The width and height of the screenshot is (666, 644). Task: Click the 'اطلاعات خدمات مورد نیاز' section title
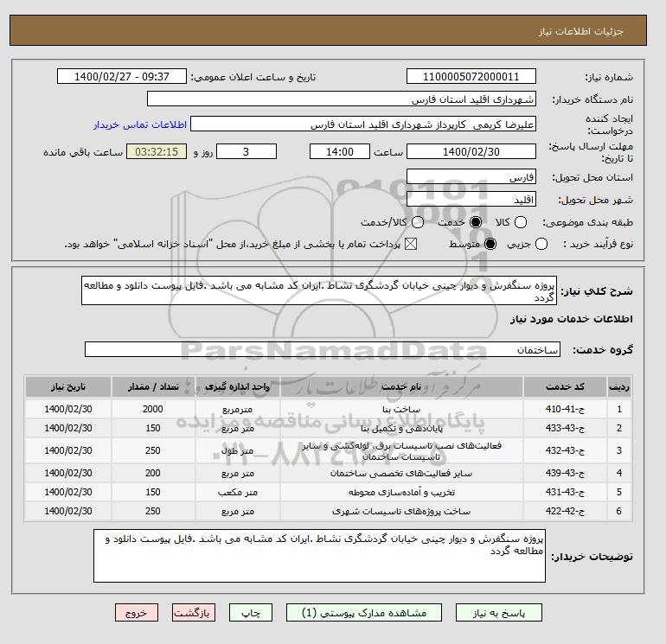pyautogui.click(x=571, y=319)
